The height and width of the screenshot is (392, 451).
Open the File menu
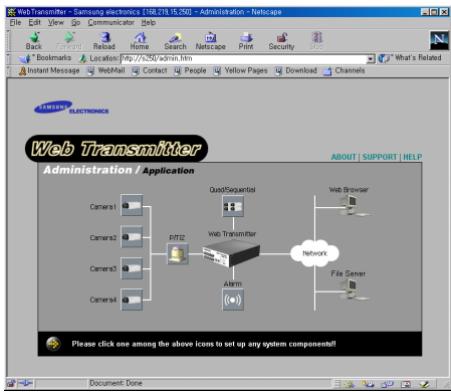(15, 23)
